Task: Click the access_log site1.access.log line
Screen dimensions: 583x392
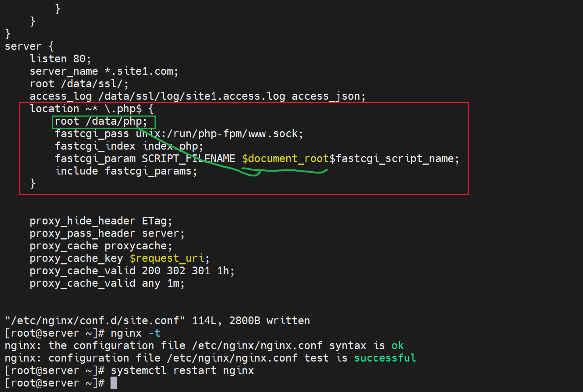Action: [198, 96]
